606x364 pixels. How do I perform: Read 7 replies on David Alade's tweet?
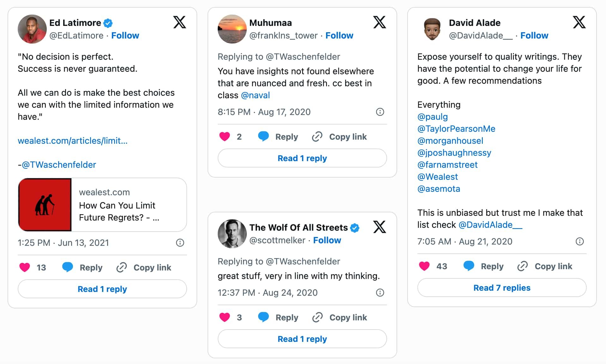pos(502,288)
